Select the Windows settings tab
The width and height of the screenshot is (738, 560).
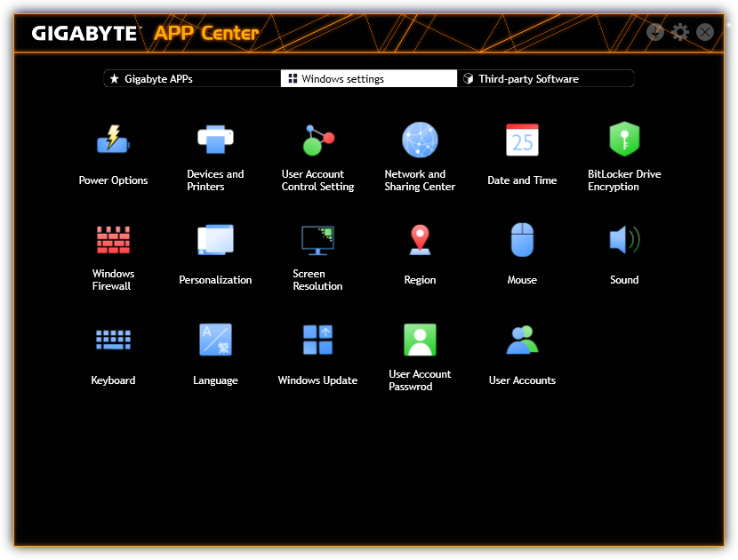(x=368, y=78)
